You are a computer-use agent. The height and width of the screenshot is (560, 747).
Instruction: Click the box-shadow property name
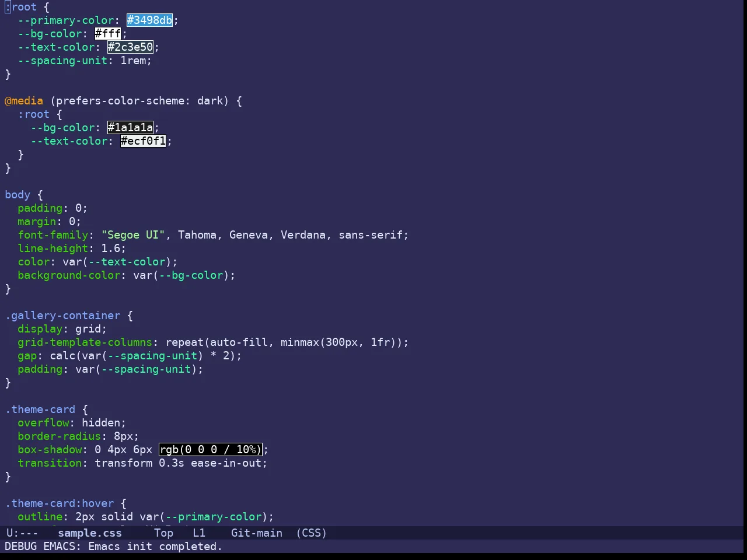50,450
